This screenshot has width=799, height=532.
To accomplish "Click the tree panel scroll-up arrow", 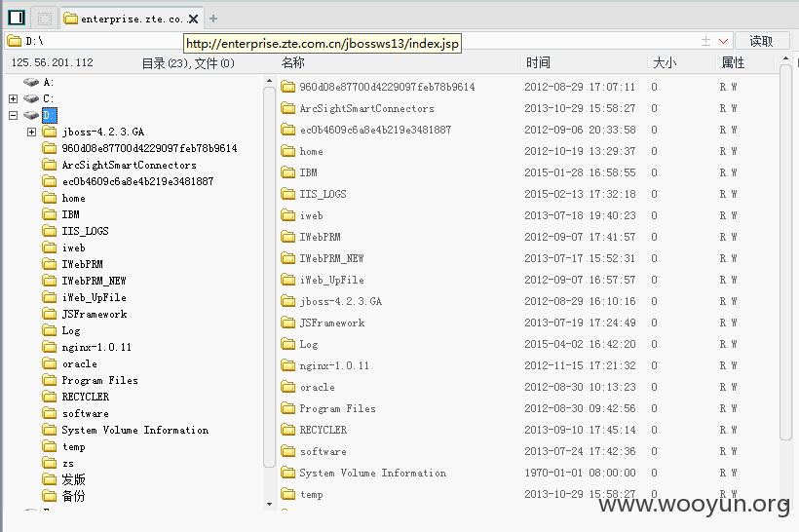I will [x=269, y=81].
